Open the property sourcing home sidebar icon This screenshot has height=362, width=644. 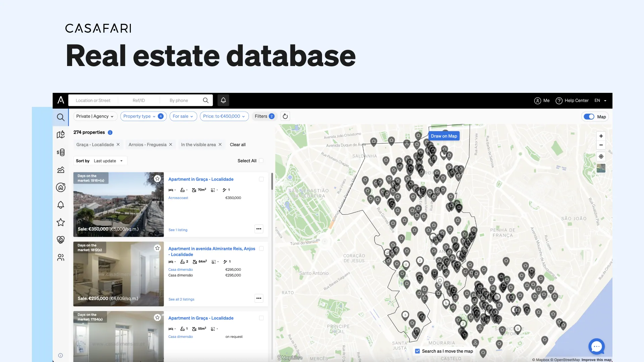[x=61, y=187]
